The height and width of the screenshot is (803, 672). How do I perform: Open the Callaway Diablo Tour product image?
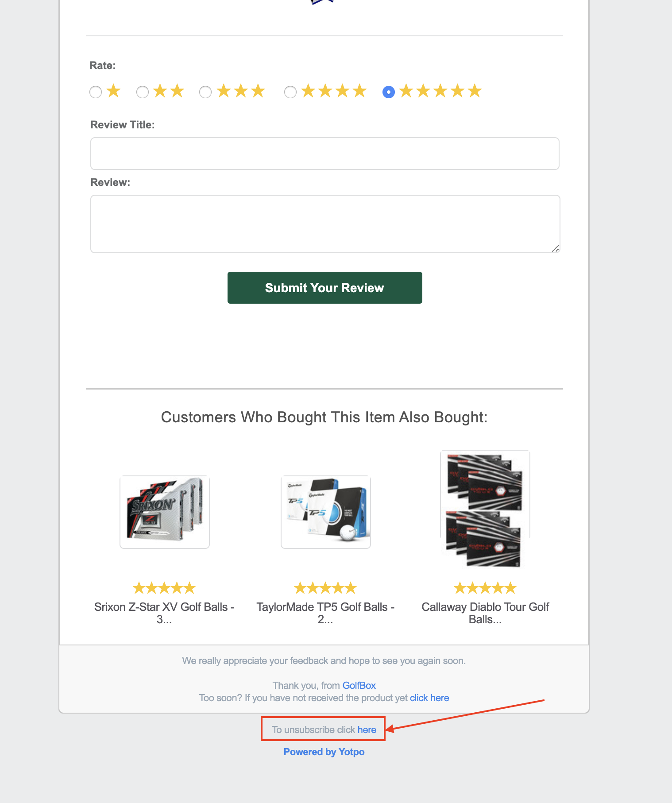coord(485,509)
